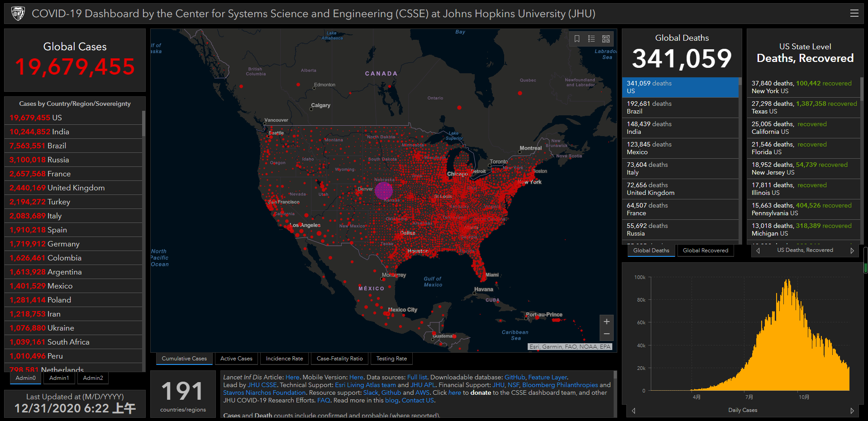Open the GitHub database link
This screenshot has width=868, height=421.
515,377
